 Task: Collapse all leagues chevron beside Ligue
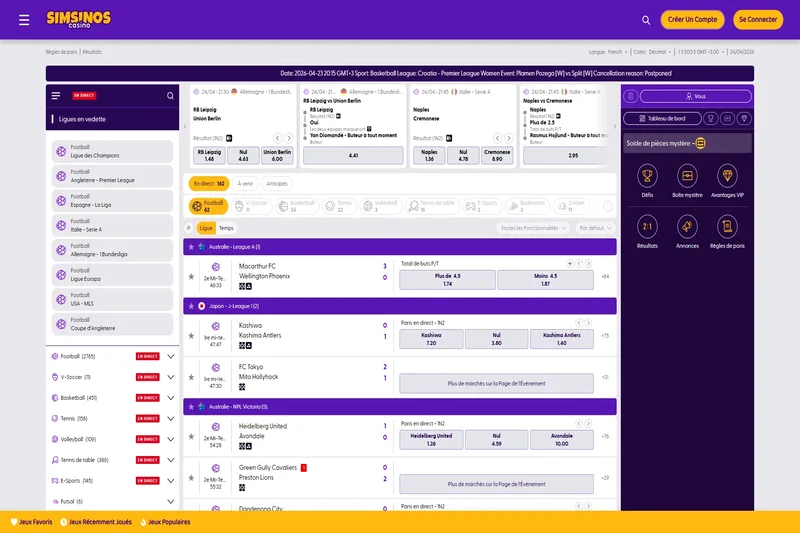pos(189,228)
